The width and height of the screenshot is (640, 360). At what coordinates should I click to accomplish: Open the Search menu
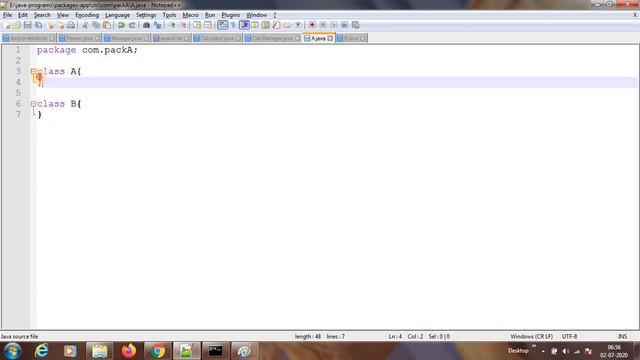click(x=42, y=15)
